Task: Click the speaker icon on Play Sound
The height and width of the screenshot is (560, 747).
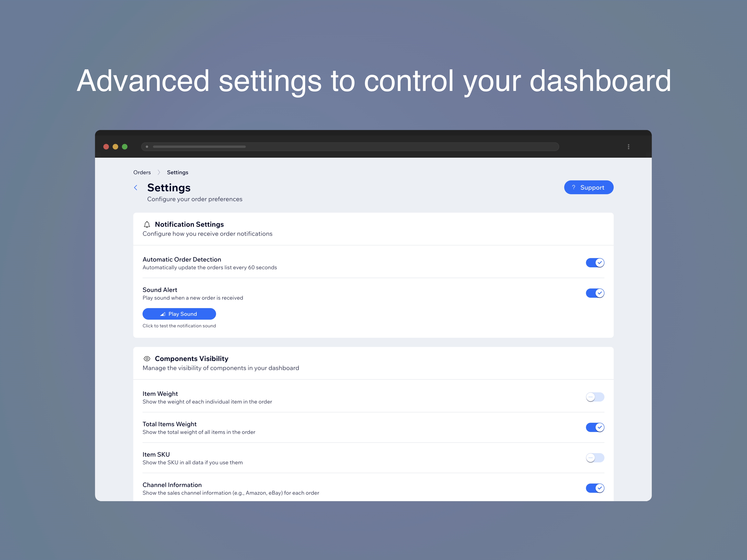Action: [x=163, y=314]
